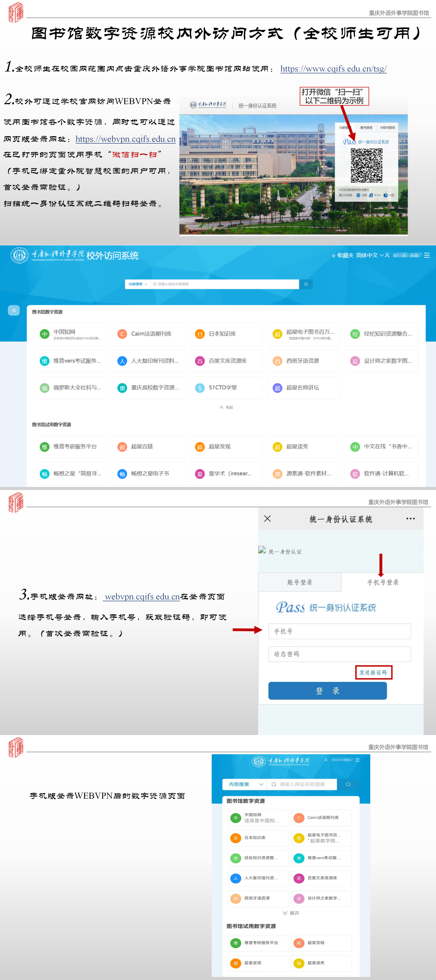Click the 发送验证码 button
Viewport: 436px width, 980px height.
[374, 673]
